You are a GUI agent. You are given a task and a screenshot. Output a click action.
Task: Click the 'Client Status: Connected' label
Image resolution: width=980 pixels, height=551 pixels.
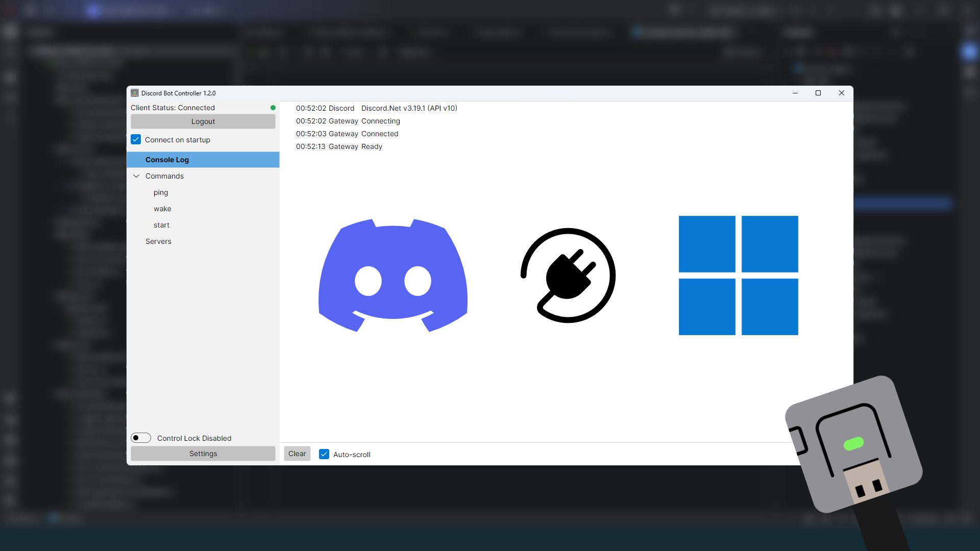tap(173, 108)
